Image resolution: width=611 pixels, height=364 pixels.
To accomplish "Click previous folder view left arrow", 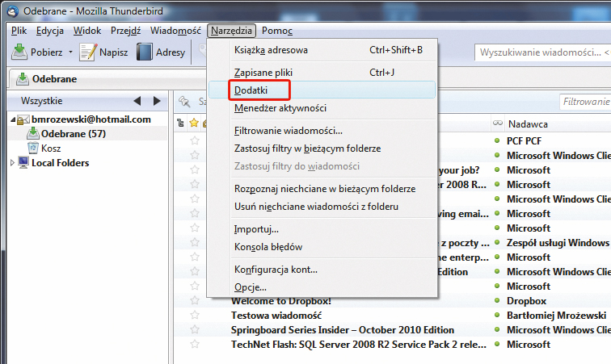I will pyautogui.click(x=136, y=101).
